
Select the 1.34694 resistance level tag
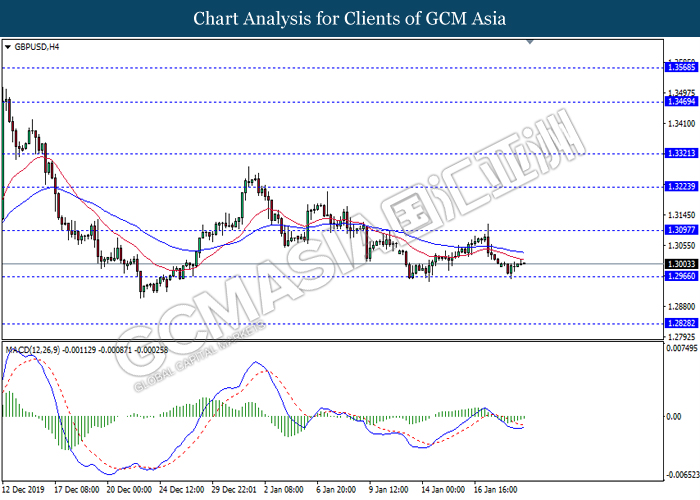682,102
